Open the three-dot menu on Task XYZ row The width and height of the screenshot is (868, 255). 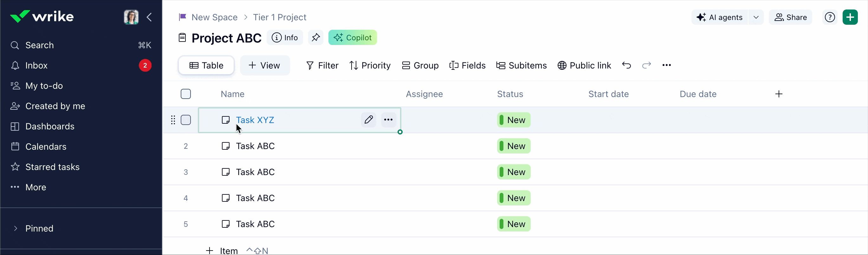pos(389,120)
